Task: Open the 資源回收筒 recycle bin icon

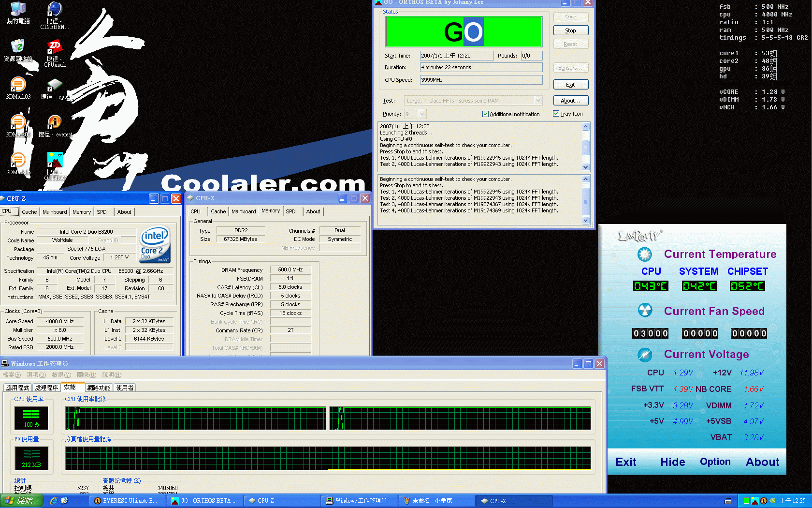Action: 18,46
